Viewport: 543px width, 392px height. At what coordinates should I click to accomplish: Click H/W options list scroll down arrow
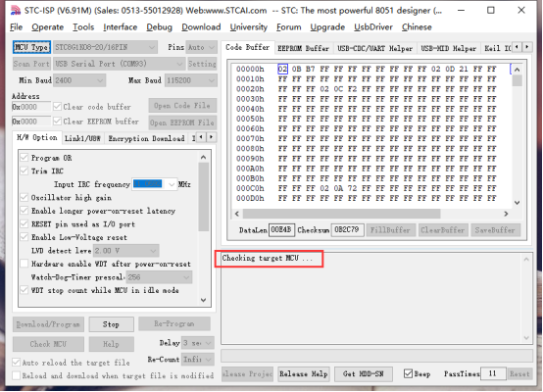pos(203,300)
